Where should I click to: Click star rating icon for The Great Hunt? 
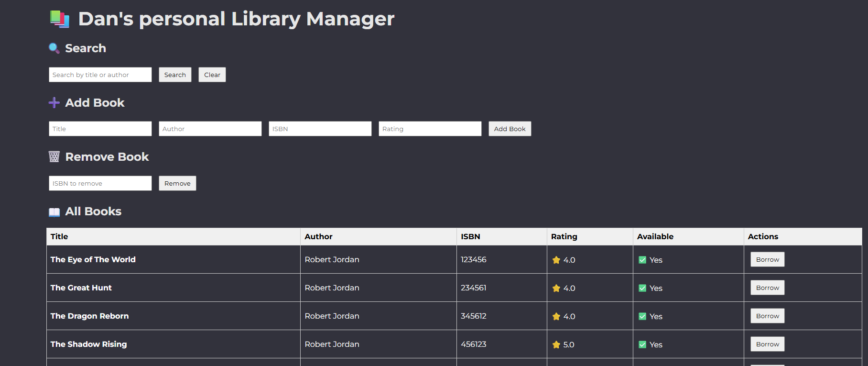pyautogui.click(x=556, y=288)
